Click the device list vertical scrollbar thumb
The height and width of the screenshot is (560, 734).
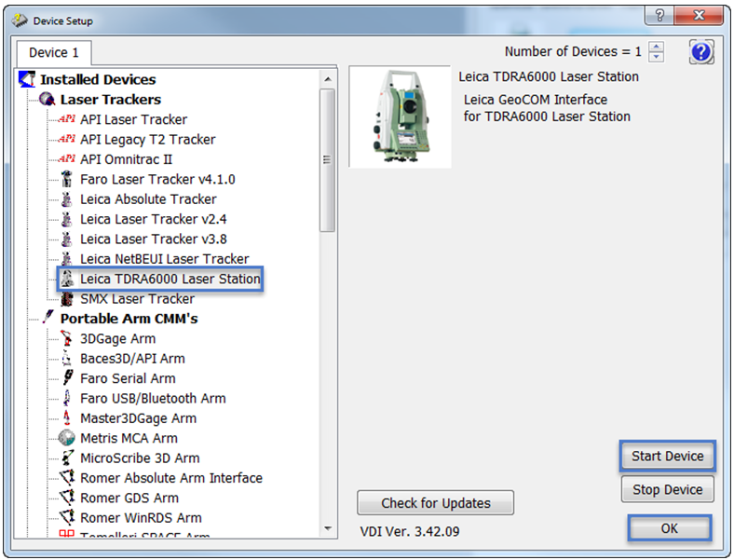[327, 160]
